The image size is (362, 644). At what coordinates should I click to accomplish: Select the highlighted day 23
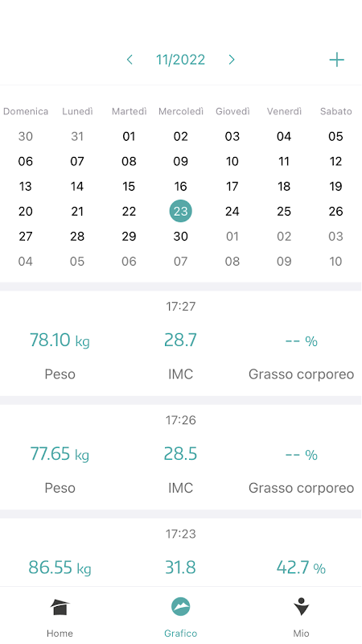(x=180, y=211)
